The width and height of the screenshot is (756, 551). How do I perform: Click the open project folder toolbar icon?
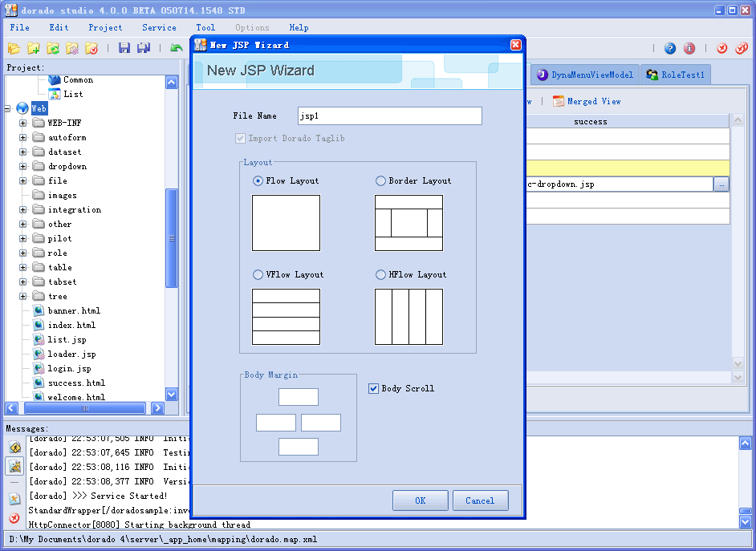tap(14, 47)
